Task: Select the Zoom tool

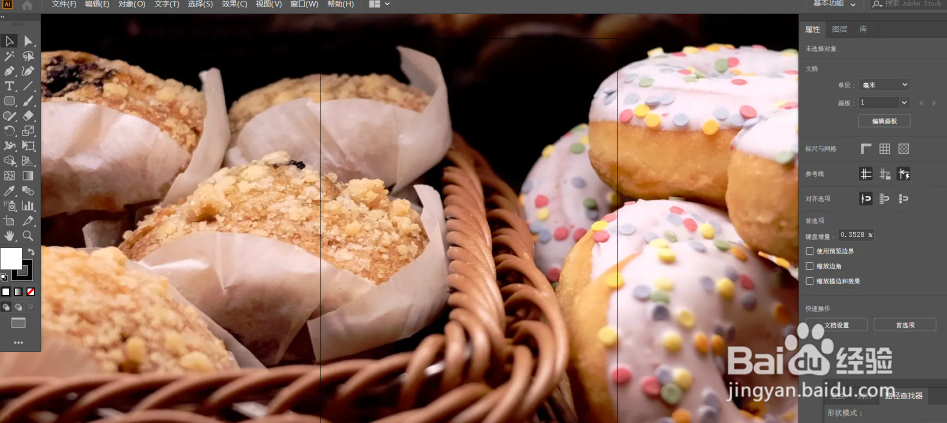Action: (x=28, y=236)
